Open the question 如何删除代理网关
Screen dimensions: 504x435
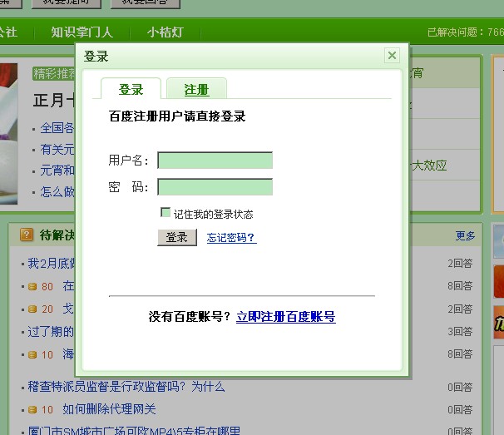tap(109, 409)
